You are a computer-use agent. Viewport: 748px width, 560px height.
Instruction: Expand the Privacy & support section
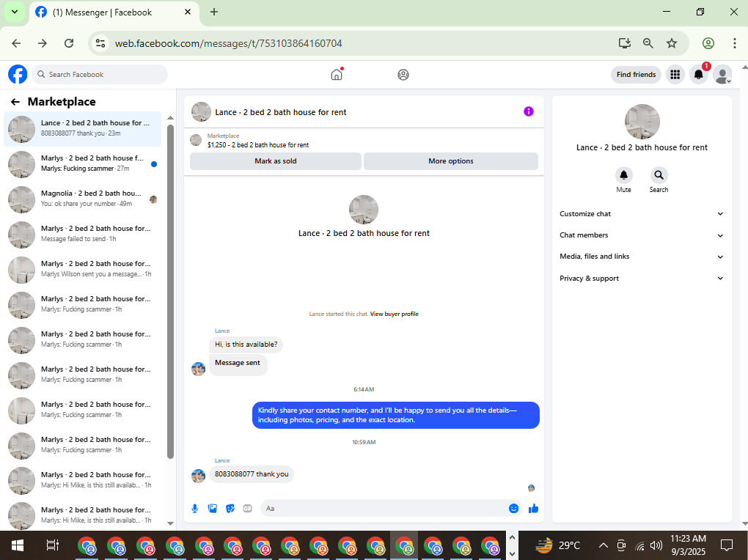click(642, 278)
